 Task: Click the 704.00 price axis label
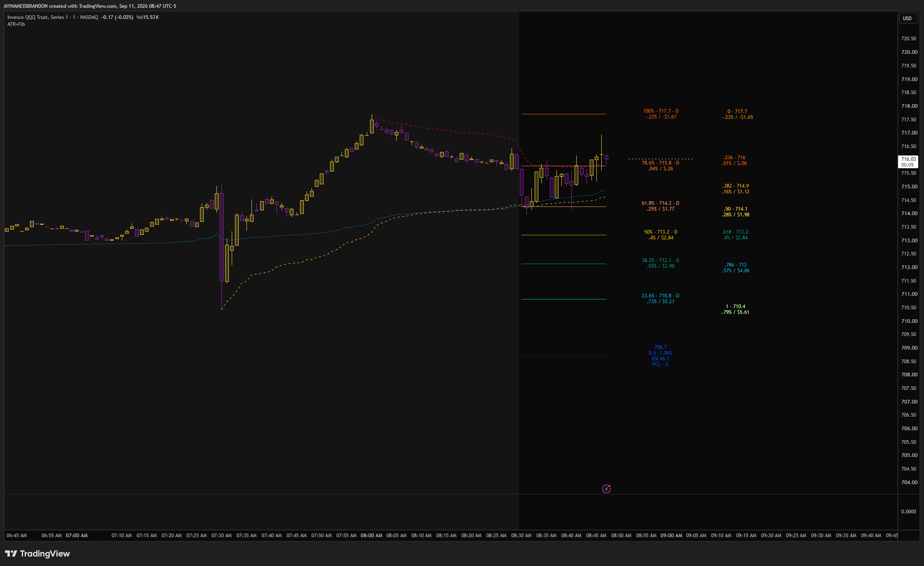[909, 482]
